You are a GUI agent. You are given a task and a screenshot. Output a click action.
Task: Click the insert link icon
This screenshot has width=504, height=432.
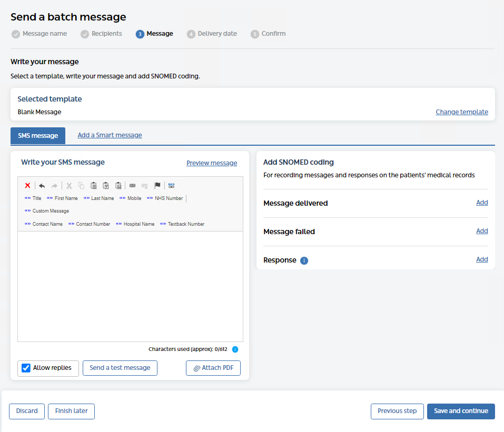pos(132,186)
